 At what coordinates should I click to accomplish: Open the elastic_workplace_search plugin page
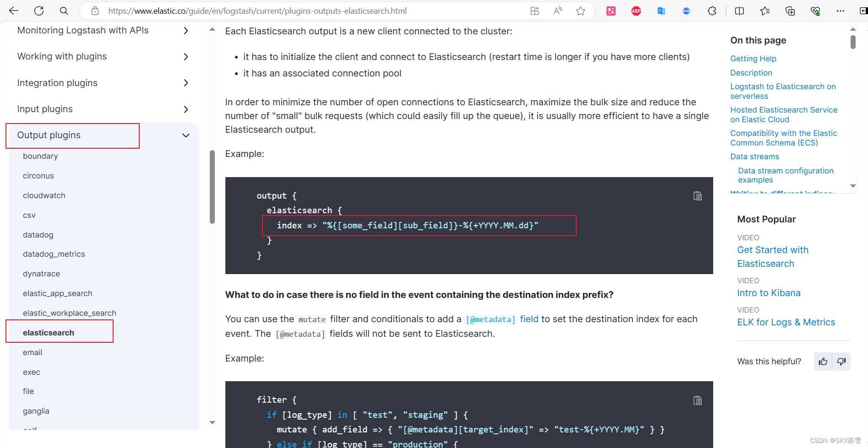tap(70, 313)
